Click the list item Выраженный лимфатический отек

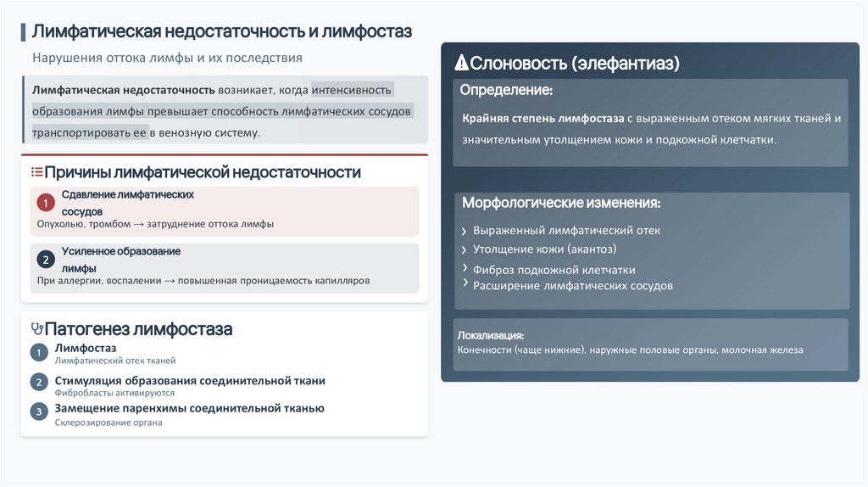[566, 231]
